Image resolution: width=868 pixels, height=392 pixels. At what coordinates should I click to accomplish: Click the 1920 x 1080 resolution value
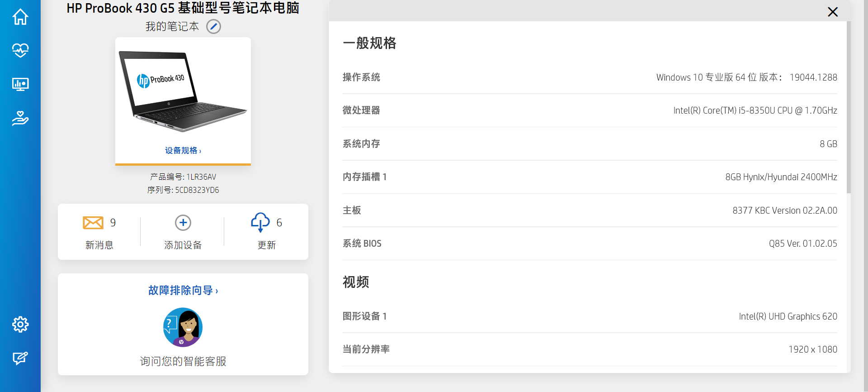[813, 349]
